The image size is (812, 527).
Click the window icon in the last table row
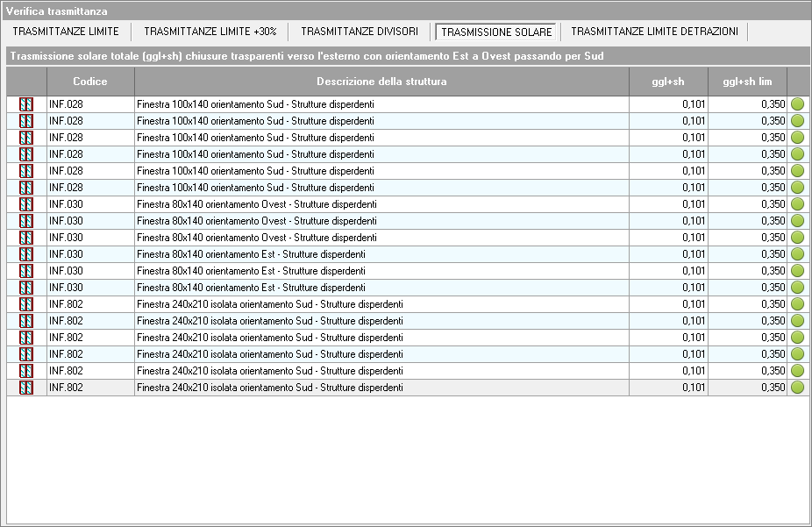[x=26, y=388]
